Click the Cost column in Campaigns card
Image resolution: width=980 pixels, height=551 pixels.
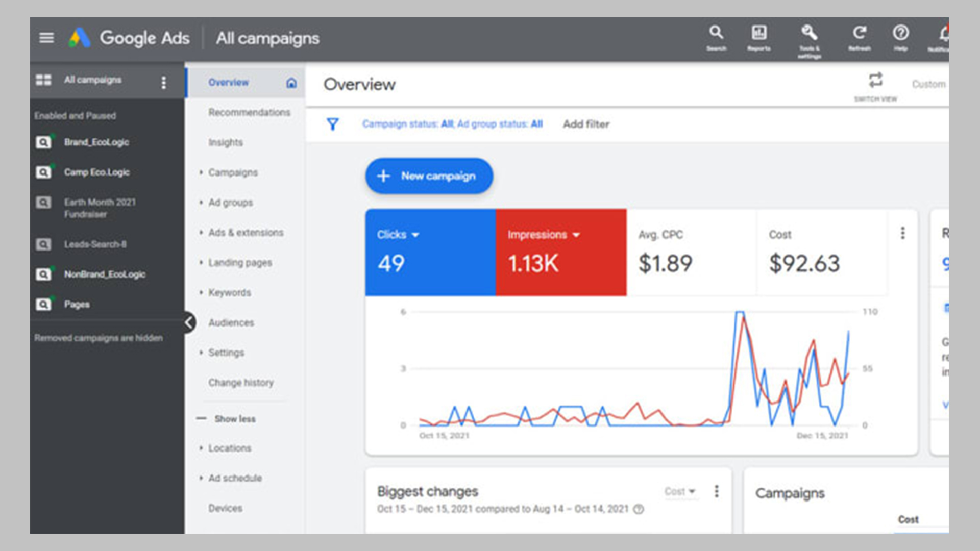click(x=908, y=519)
